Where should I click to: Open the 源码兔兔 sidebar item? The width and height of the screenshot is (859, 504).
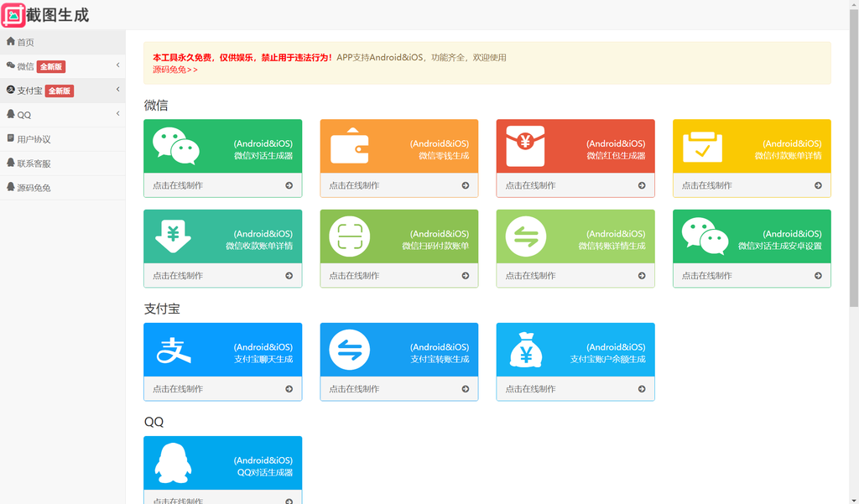click(62, 187)
